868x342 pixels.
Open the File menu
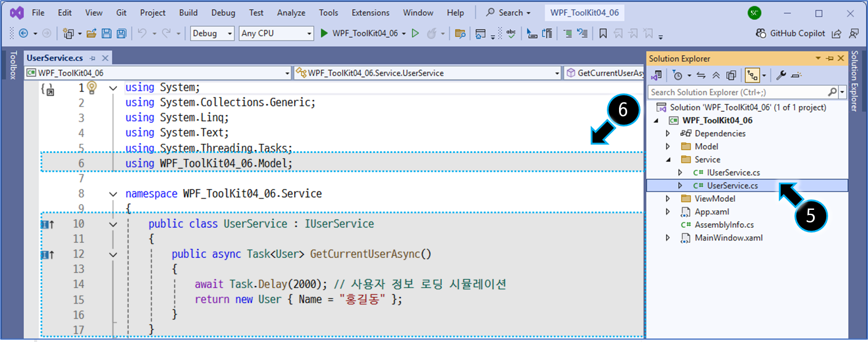[38, 13]
